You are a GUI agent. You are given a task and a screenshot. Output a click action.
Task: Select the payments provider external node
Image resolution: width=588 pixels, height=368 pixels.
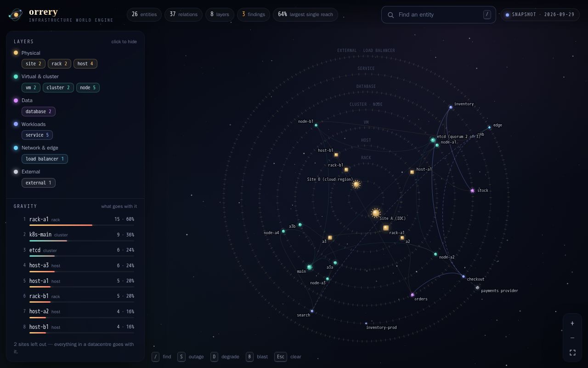477,288
